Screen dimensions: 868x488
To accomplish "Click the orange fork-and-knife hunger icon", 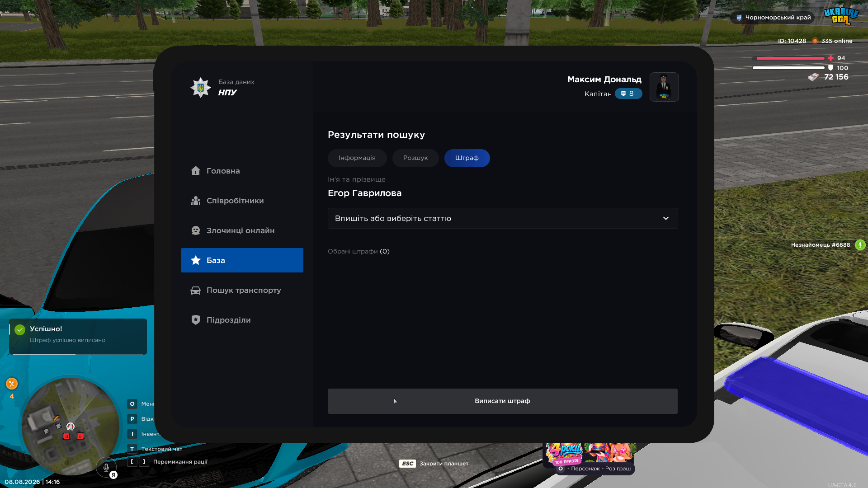I will pyautogui.click(x=12, y=384).
